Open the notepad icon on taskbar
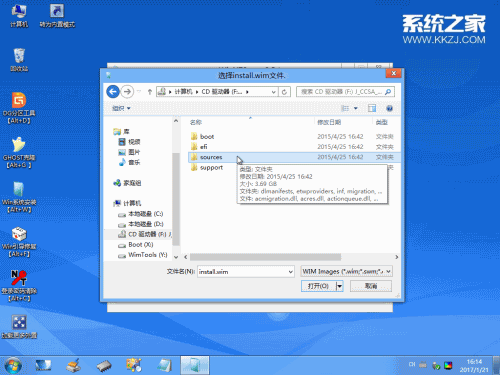The image size is (500, 375). pos(165,365)
